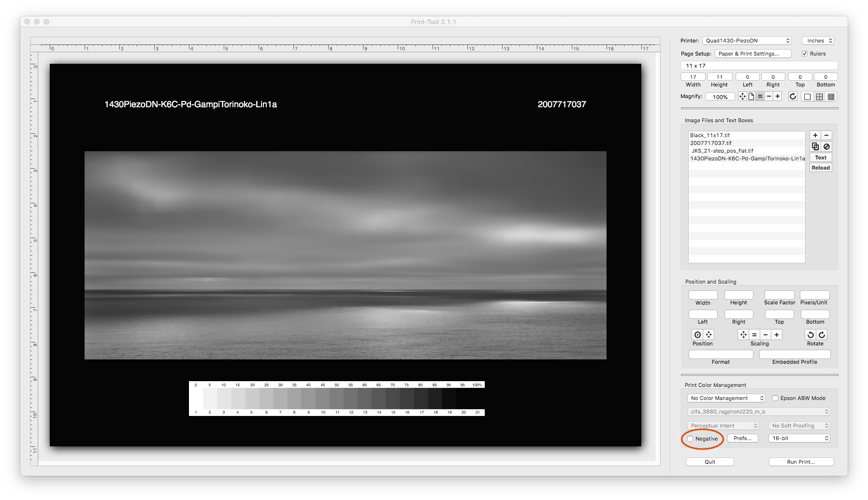Toggle the Rulers checkbox
This screenshot has width=868, height=500.
[x=805, y=54]
